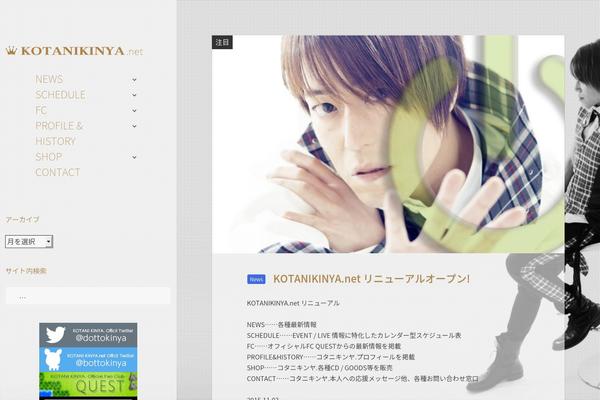
Task: Expand the NEWS submenu chevron
Action: [x=134, y=80]
